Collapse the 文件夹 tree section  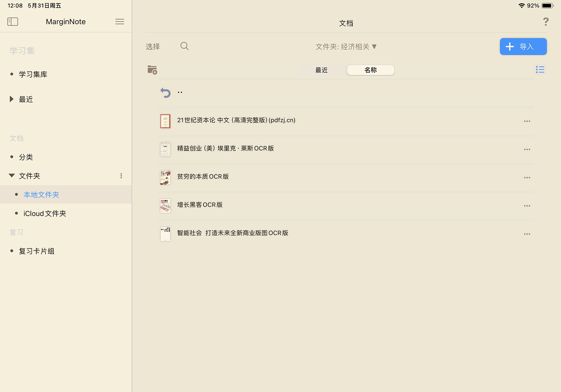[12, 176]
